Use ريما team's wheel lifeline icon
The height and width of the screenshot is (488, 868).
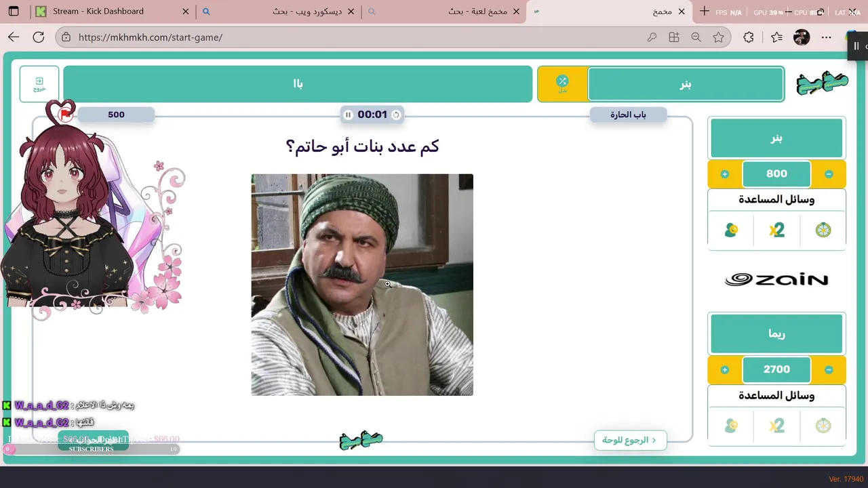pos(823,426)
